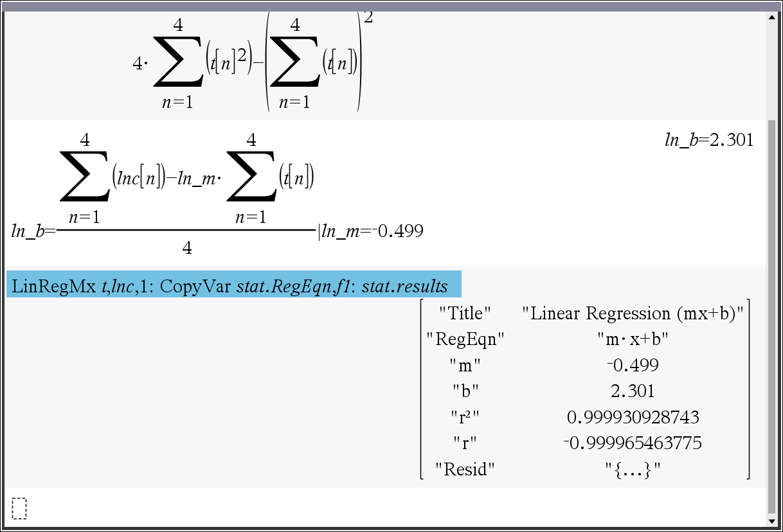Image resolution: width=783 pixels, height=532 pixels.
Task: Select the r² value 0.999930928743
Action: (x=633, y=418)
